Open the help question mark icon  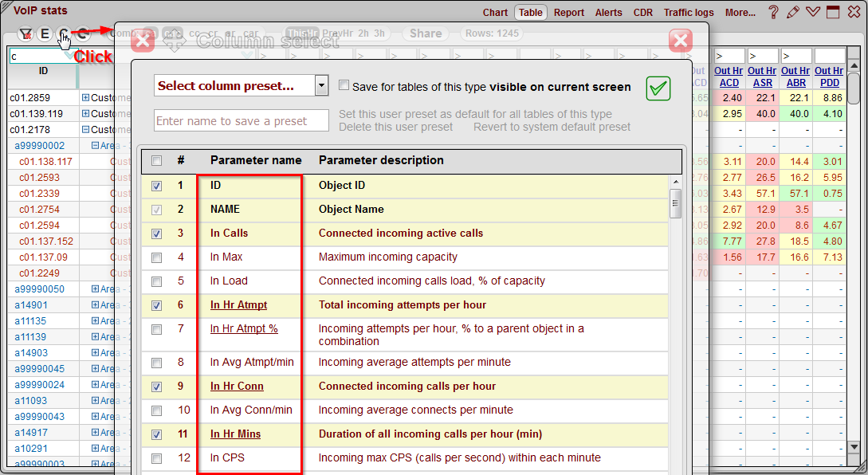coord(773,12)
